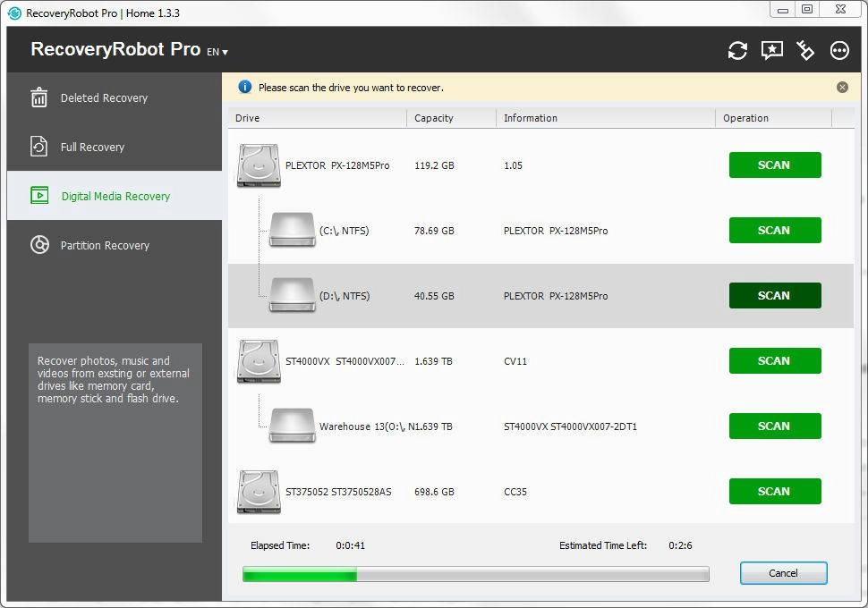Click the Information column header
The width and height of the screenshot is (868, 608).
pos(606,118)
